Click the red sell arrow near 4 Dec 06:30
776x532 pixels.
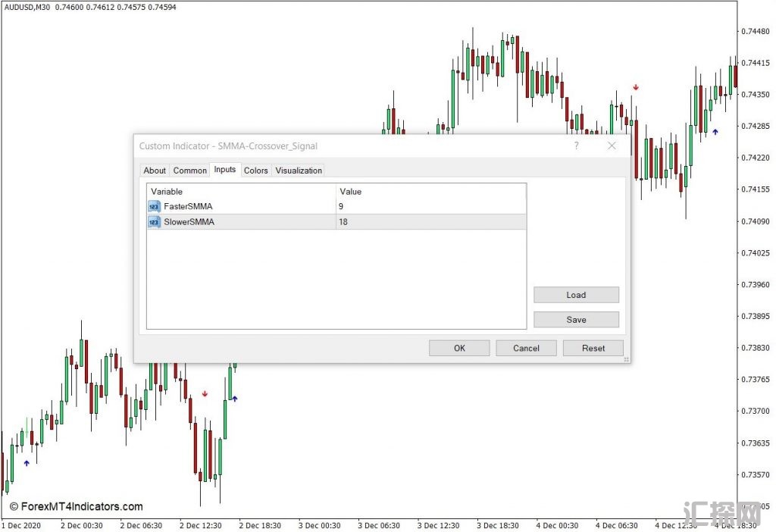636,87
